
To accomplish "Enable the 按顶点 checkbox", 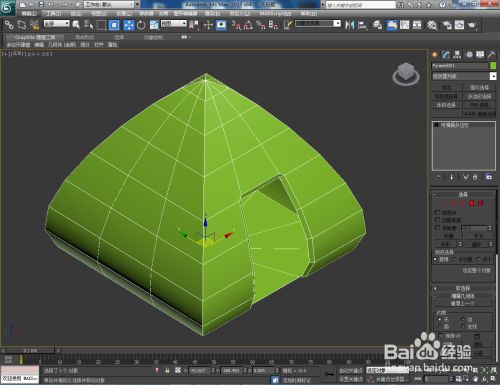I will point(438,212).
